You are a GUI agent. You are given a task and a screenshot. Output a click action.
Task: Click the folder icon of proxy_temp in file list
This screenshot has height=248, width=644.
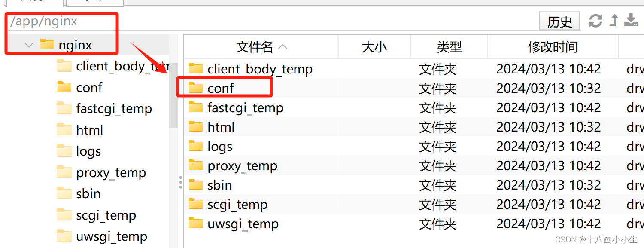tap(196, 165)
